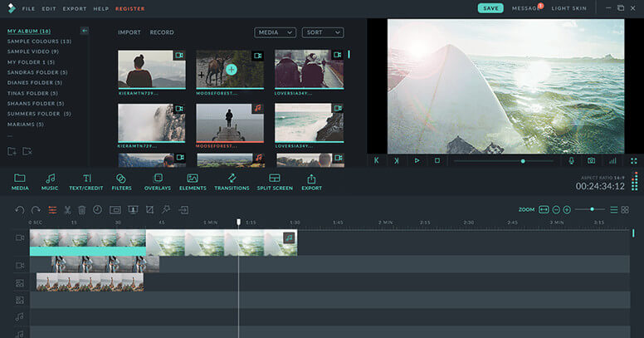Open the Transitions tab
The width and height of the screenshot is (644, 338).
(232, 182)
